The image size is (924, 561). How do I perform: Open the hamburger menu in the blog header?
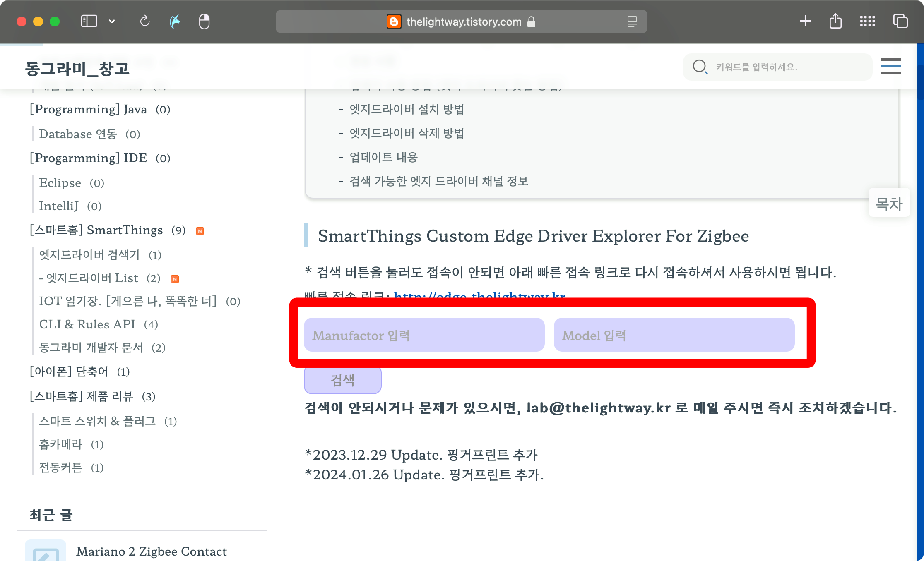point(890,66)
